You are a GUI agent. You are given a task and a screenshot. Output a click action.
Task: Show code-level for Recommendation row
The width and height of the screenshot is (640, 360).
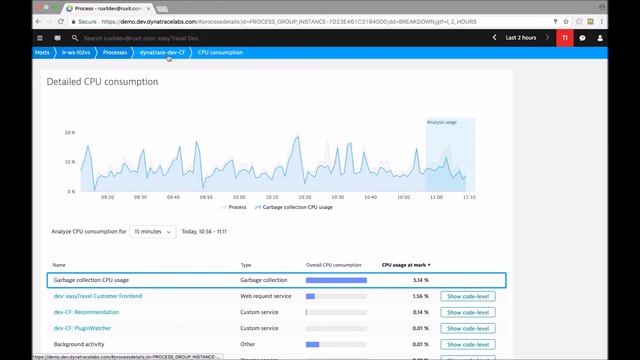tap(468, 312)
